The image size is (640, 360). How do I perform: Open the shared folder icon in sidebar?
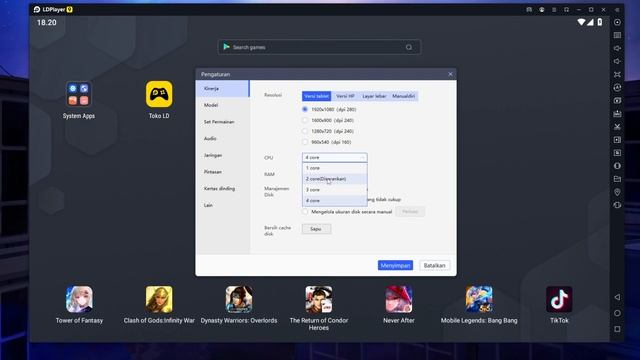pyautogui.click(x=617, y=179)
